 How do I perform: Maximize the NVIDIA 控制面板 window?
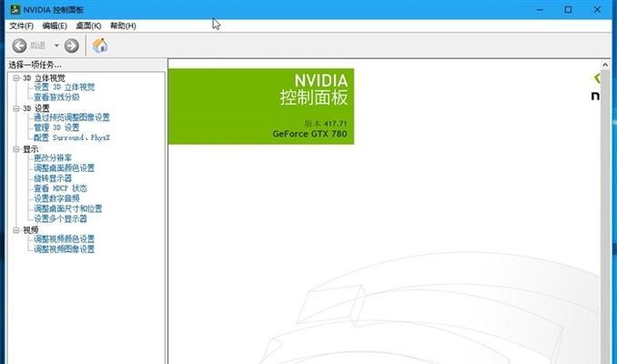[568, 9]
